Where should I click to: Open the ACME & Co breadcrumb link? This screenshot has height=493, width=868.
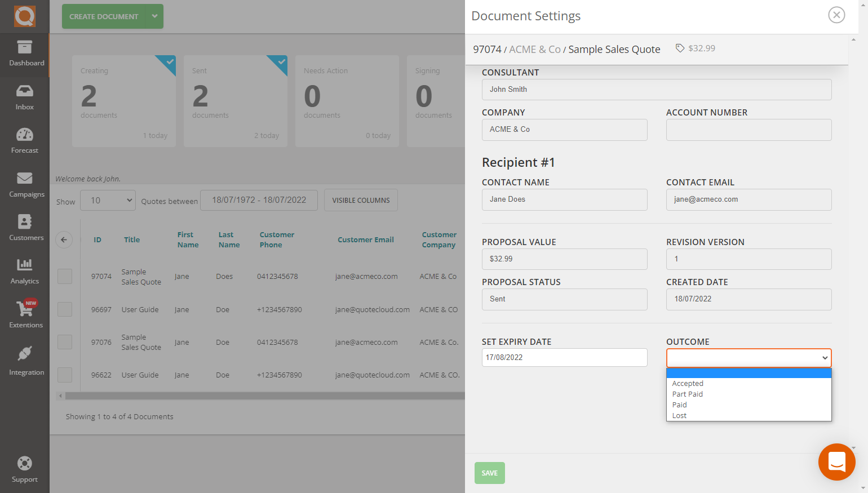[x=535, y=49]
